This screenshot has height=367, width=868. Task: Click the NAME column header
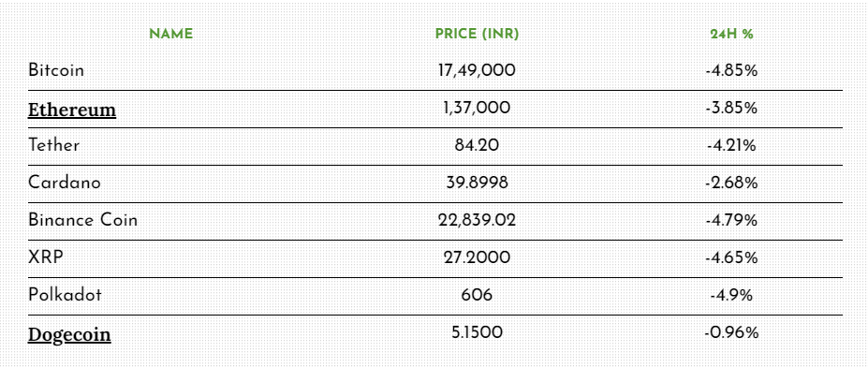[171, 34]
